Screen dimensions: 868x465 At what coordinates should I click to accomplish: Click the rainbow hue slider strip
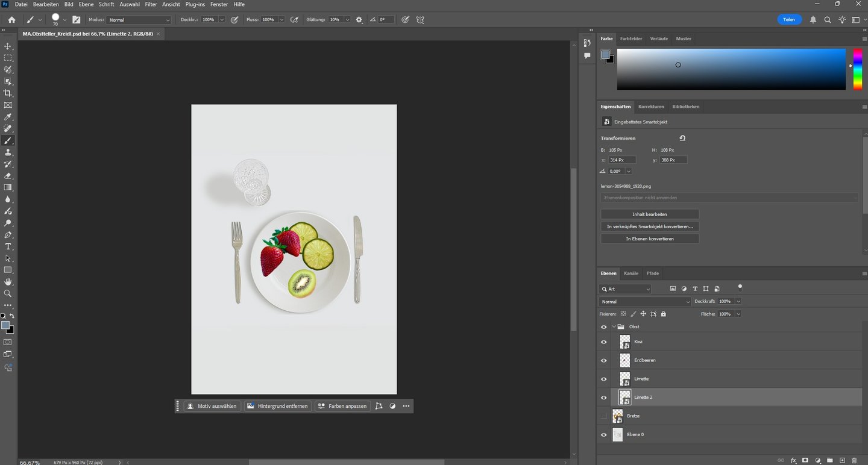pyautogui.click(x=857, y=69)
